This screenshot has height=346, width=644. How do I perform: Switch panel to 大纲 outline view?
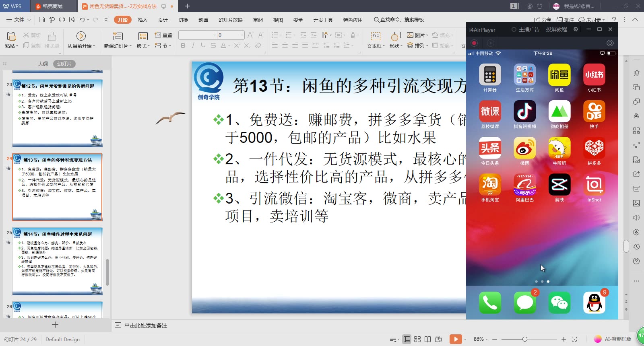click(43, 64)
